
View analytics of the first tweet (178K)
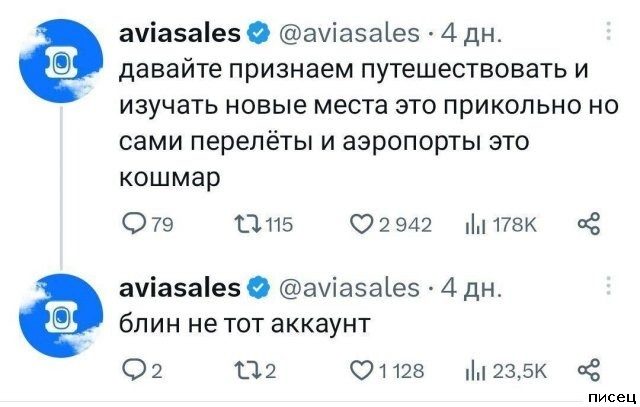tap(472, 224)
